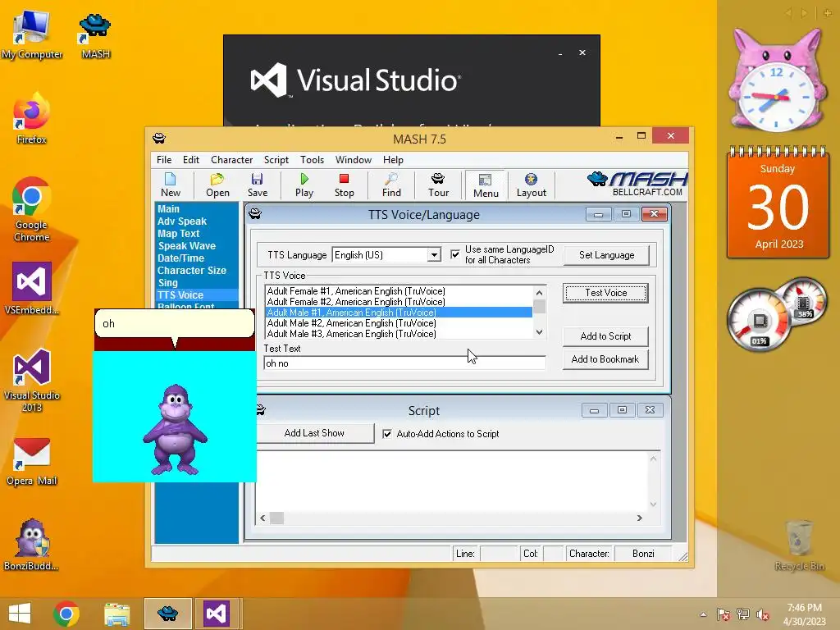Click the Test Voice button

click(x=605, y=293)
